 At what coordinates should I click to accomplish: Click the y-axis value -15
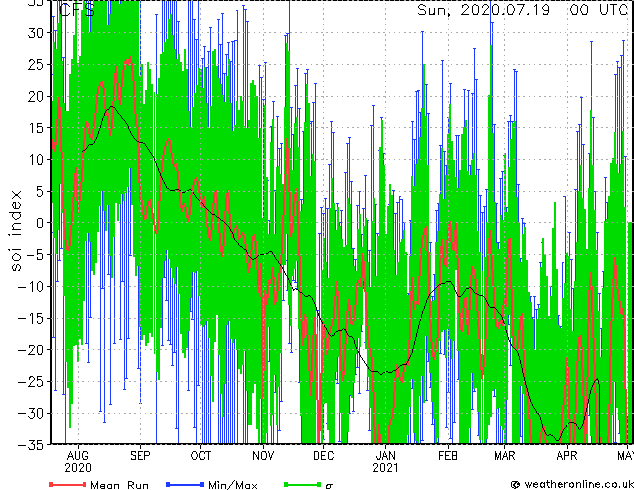pyautogui.click(x=31, y=319)
